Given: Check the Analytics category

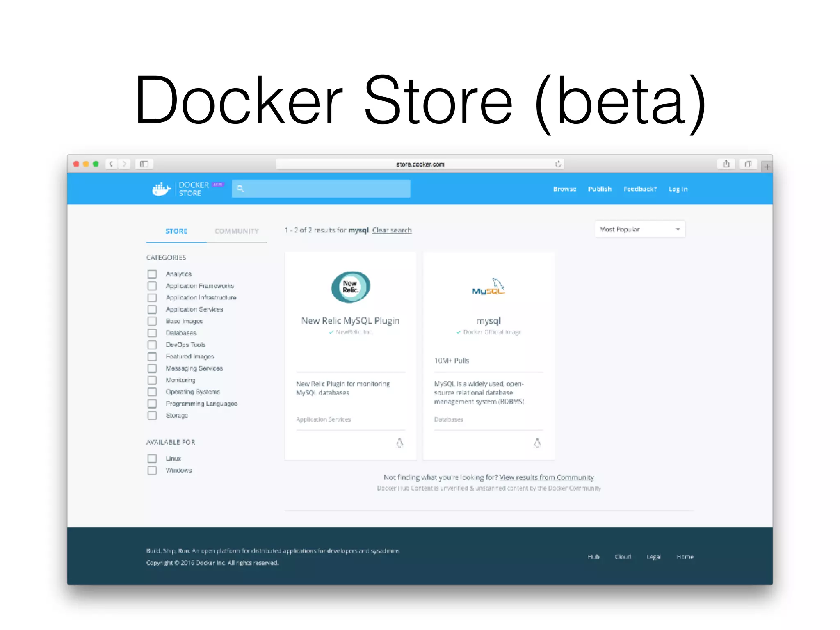Looking at the screenshot, I should [x=152, y=274].
